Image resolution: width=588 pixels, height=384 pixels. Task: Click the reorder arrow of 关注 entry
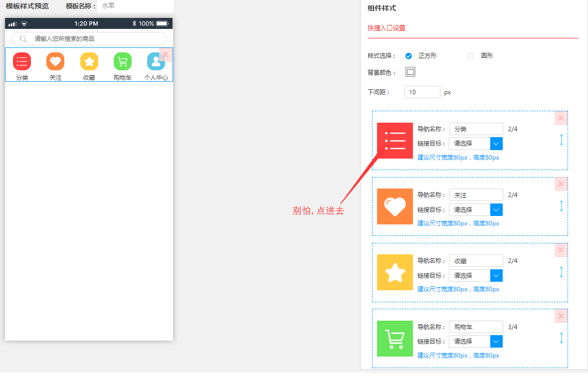[x=562, y=206]
